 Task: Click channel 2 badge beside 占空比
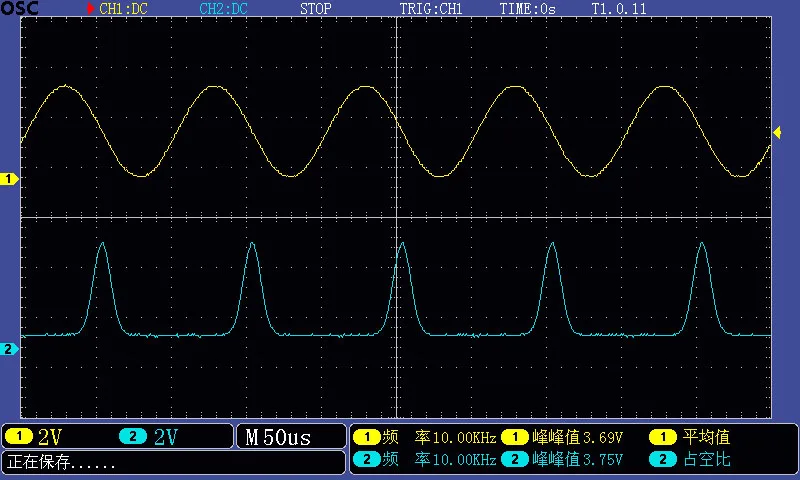[663, 460]
